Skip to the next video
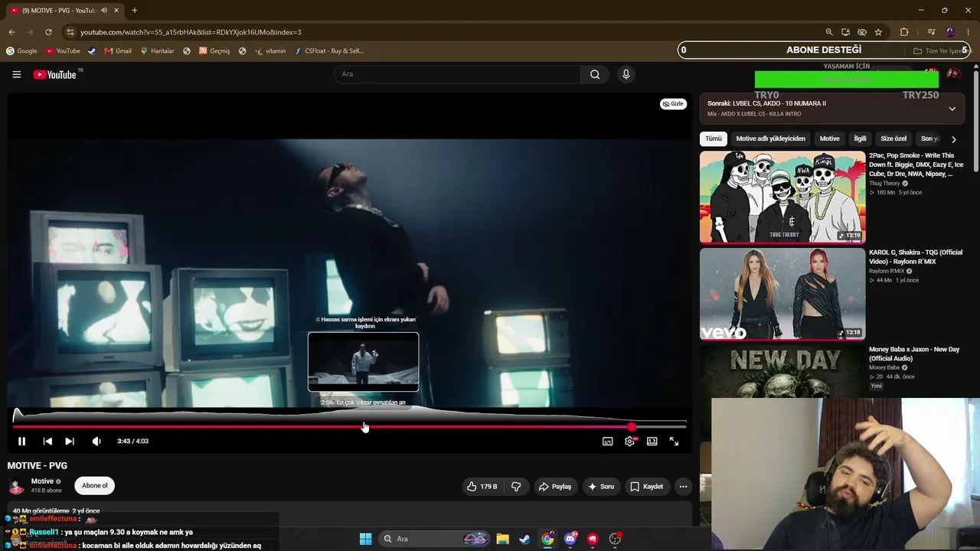The width and height of the screenshot is (980, 551). [70, 442]
